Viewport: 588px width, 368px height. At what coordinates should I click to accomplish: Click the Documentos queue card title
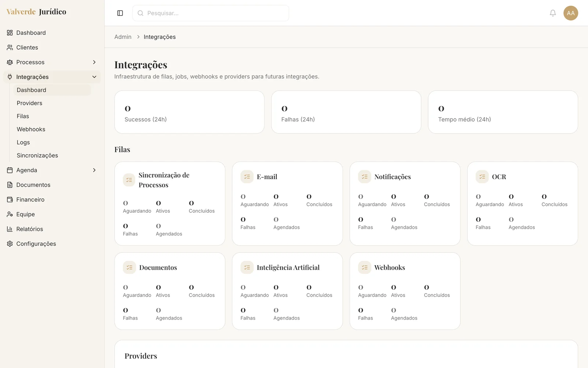tap(158, 268)
